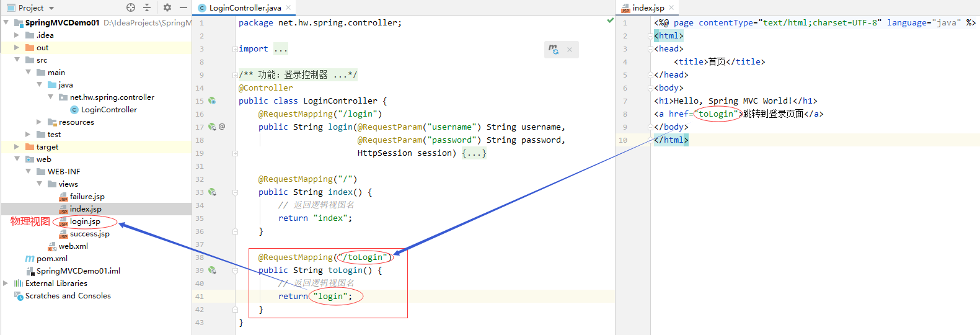Click Spring bean gutter icon on line 15
Screen dimensions: 980x335
click(212, 100)
